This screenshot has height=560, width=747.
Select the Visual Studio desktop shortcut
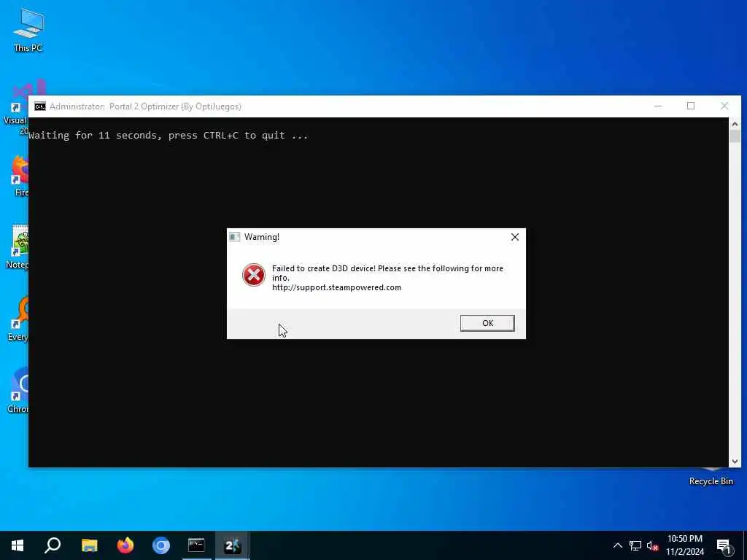16,107
